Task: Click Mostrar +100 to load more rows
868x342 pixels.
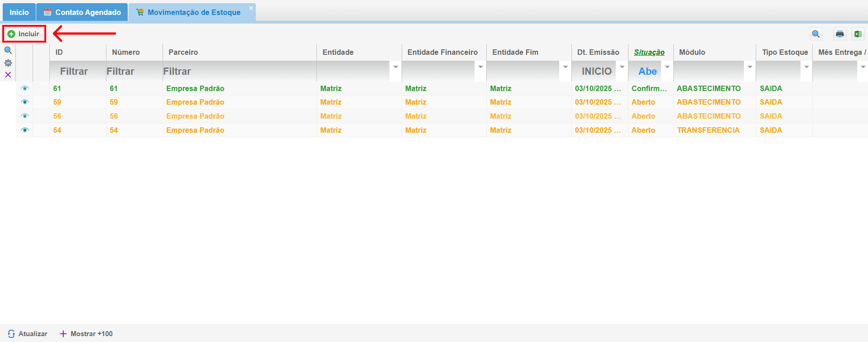Action: point(86,334)
